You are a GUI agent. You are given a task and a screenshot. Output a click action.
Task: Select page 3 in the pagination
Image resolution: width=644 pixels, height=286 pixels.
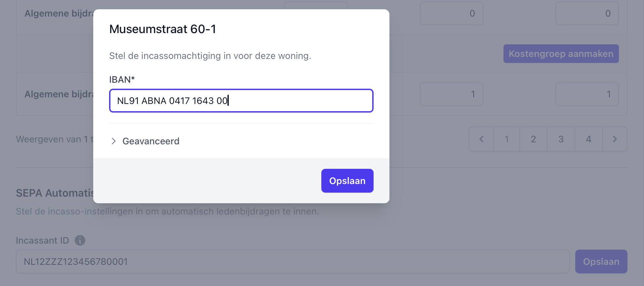tap(561, 139)
